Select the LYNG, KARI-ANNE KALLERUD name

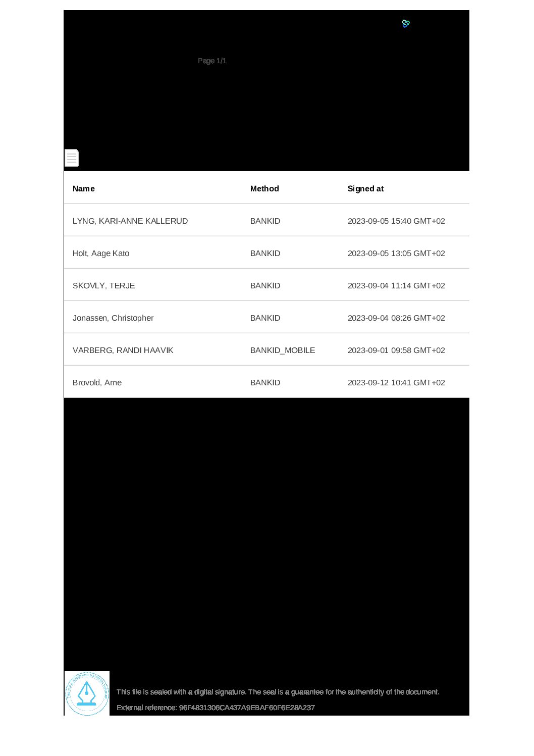130,221
